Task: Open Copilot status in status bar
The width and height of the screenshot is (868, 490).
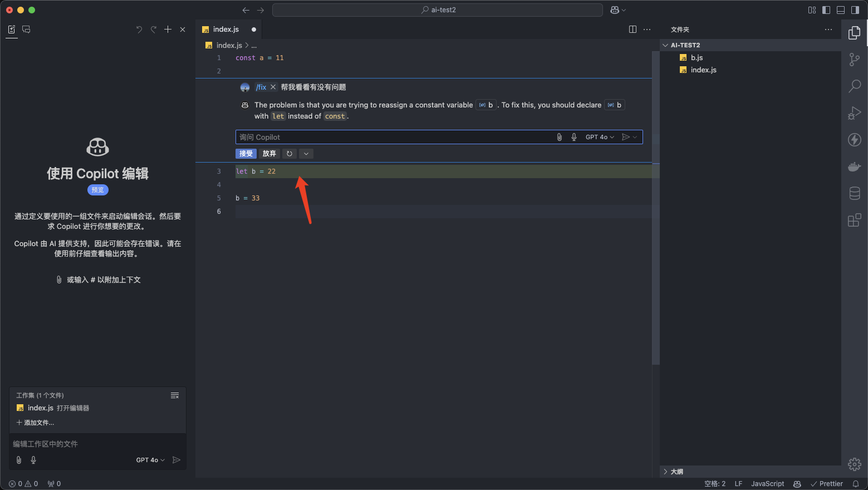Action: point(797,484)
